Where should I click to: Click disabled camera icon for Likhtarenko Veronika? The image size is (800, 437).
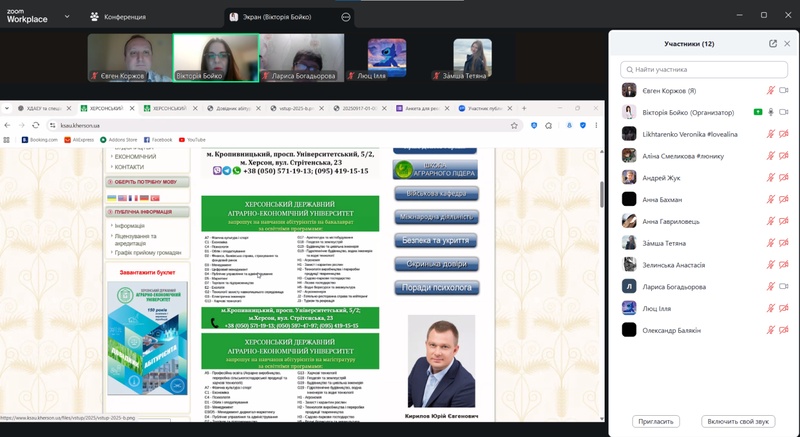(x=784, y=134)
